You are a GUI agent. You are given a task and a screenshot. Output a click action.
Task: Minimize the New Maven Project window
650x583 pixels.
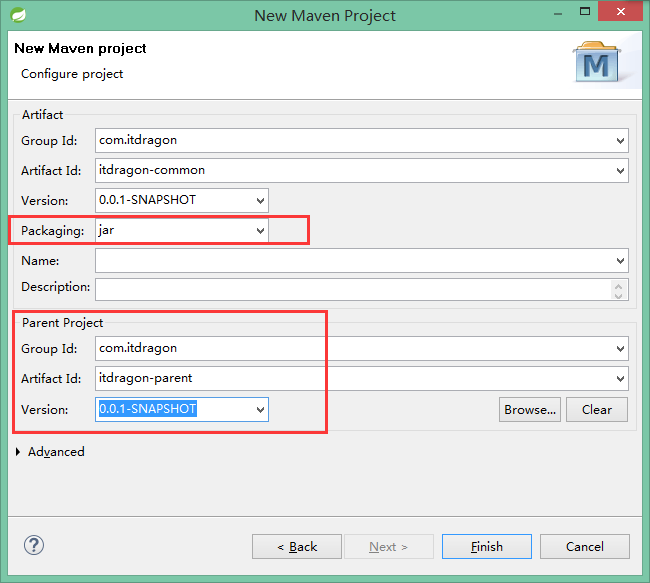coord(558,12)
